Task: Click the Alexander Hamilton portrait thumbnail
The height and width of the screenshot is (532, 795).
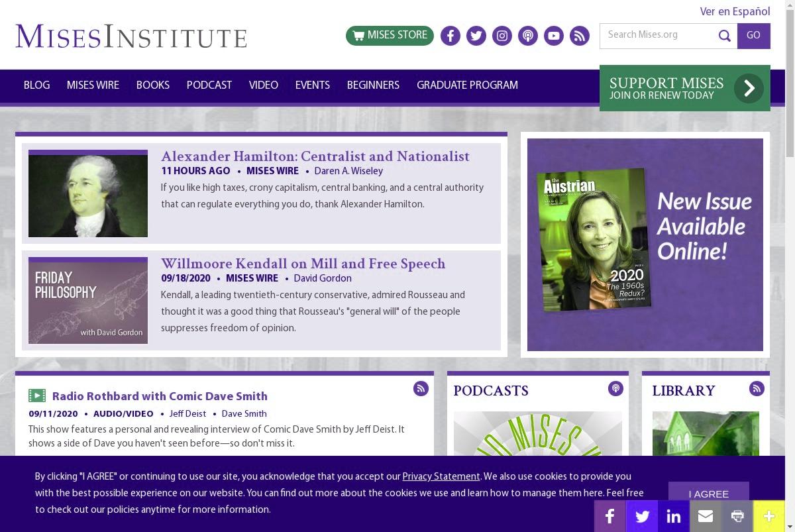Action: tap(88, 193)
